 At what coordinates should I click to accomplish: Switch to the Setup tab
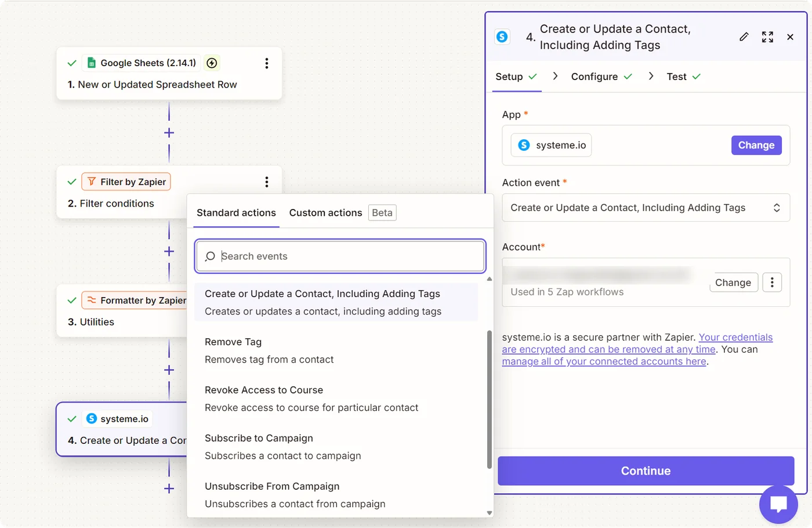click(516, 77)
